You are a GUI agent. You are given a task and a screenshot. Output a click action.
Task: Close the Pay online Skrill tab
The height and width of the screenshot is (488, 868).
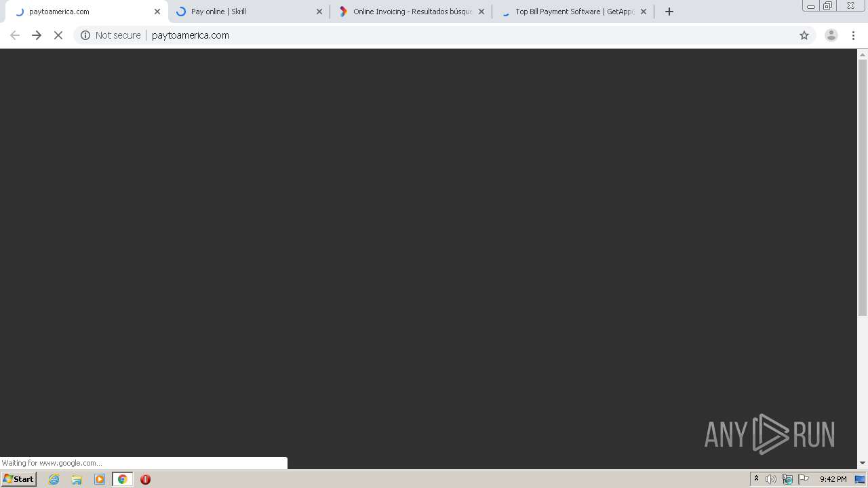click(319, 12)
